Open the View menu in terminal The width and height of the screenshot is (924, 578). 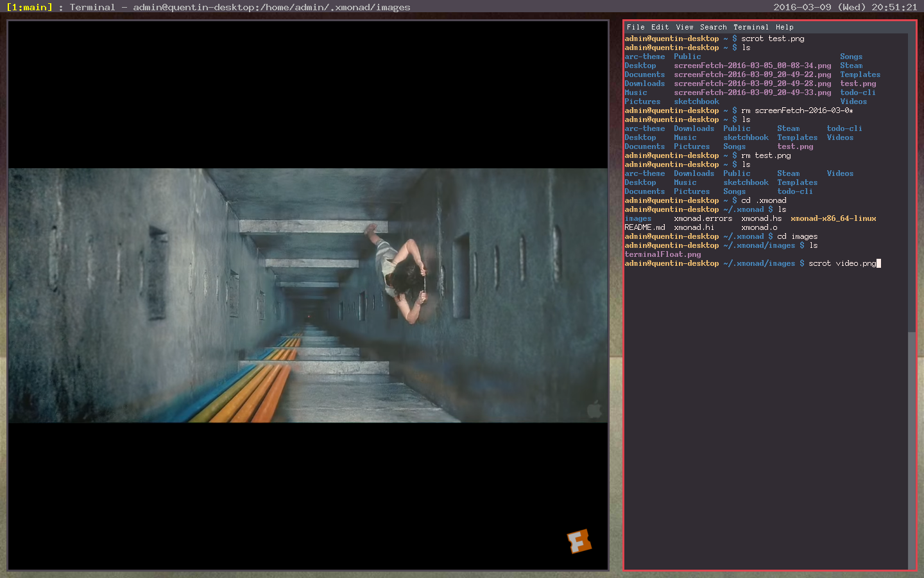point(685,27)
